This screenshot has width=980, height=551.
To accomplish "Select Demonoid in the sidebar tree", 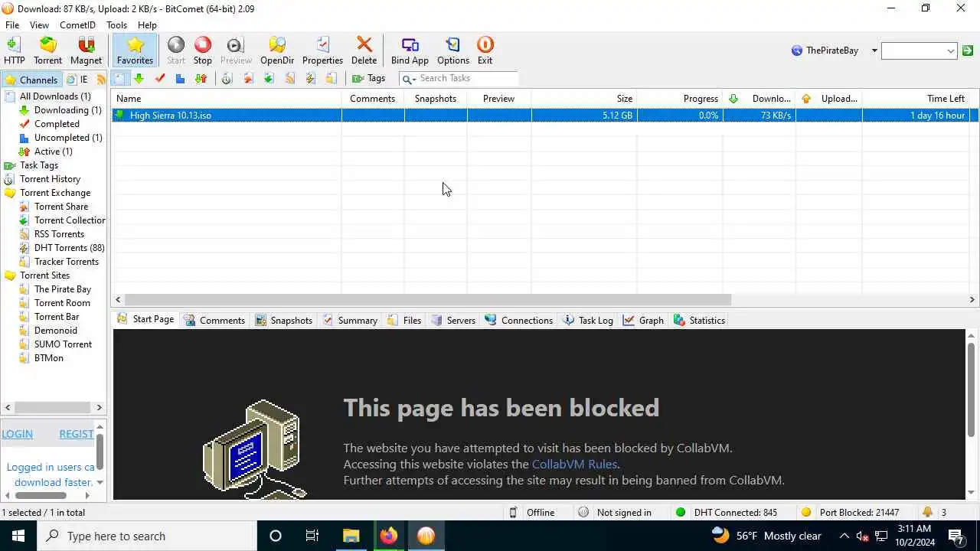I will [x=56, y=331].
